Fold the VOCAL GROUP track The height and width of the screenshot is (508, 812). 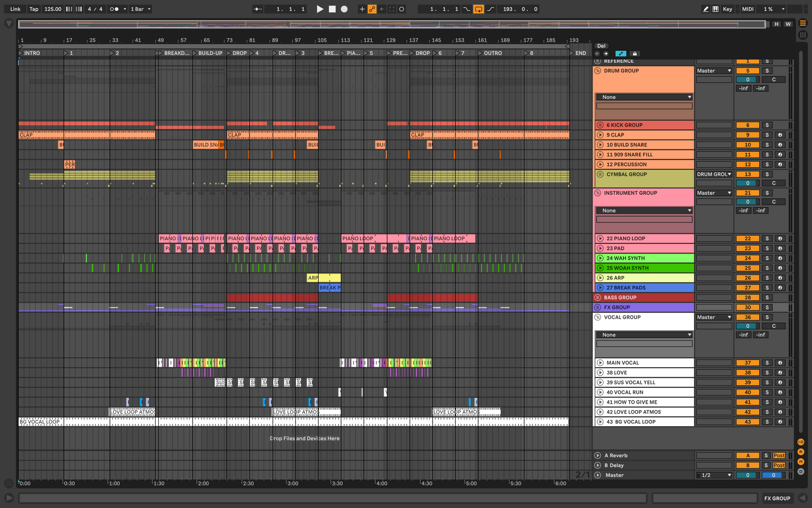pyautogui.click(x=598, y=317)
